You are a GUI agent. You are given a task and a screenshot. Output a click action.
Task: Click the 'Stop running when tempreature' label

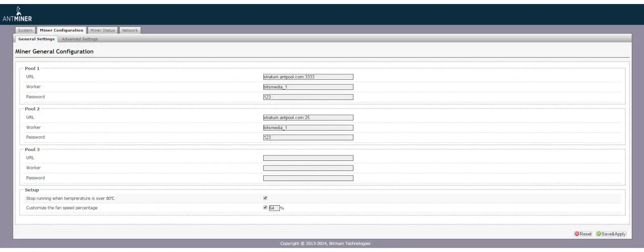[x=70, y=198]
